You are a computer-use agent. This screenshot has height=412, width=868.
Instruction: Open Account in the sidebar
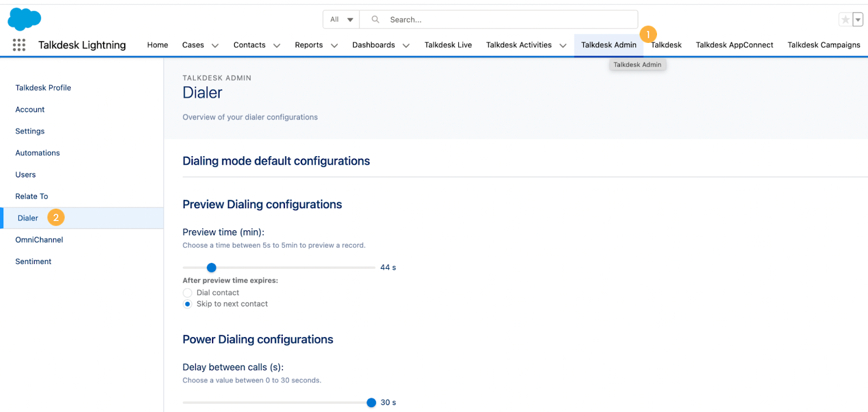pos(30,110)
